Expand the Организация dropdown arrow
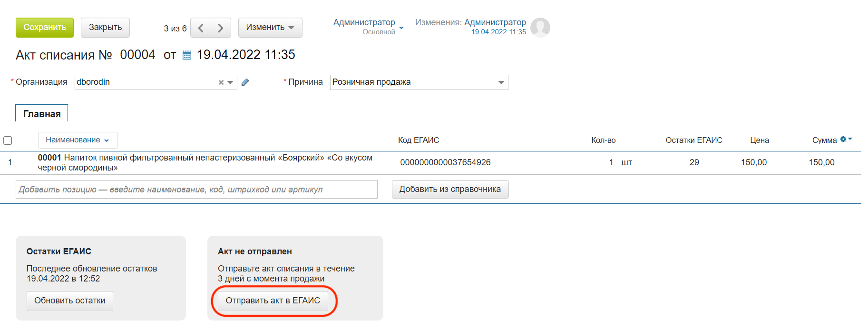Screen dimensions: 868x331 click(230, 82)
